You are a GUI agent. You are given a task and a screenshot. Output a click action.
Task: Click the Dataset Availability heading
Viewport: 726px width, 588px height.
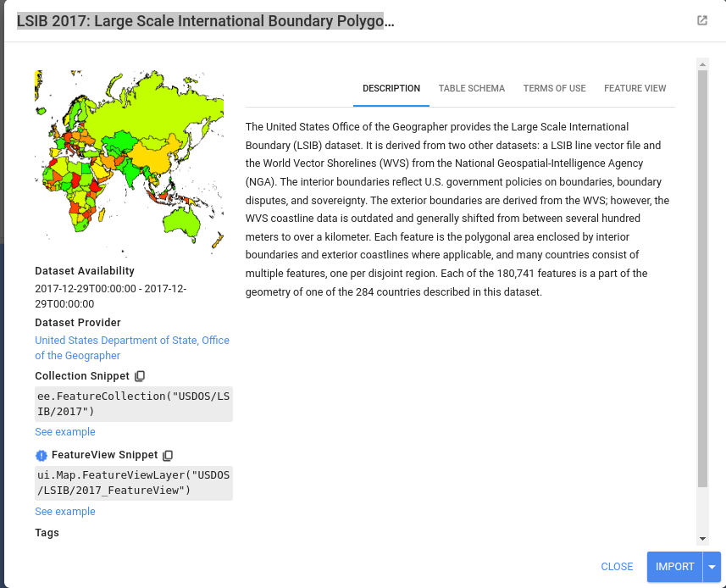point(85,271)
